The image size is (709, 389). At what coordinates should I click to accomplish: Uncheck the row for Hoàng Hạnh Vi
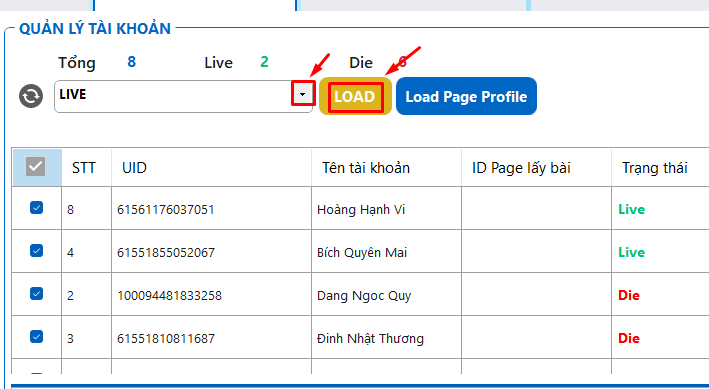37,208
